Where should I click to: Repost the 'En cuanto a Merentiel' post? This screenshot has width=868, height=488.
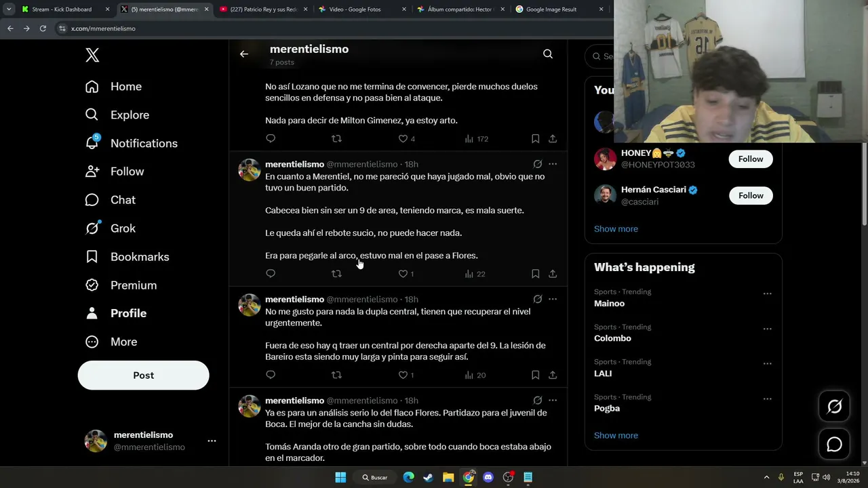pos(336,274)
